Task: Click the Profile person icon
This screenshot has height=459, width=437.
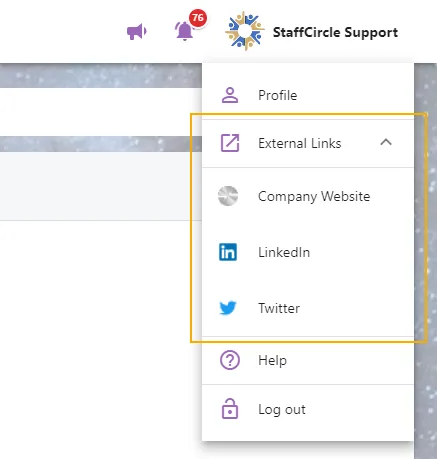Action: 230,95
